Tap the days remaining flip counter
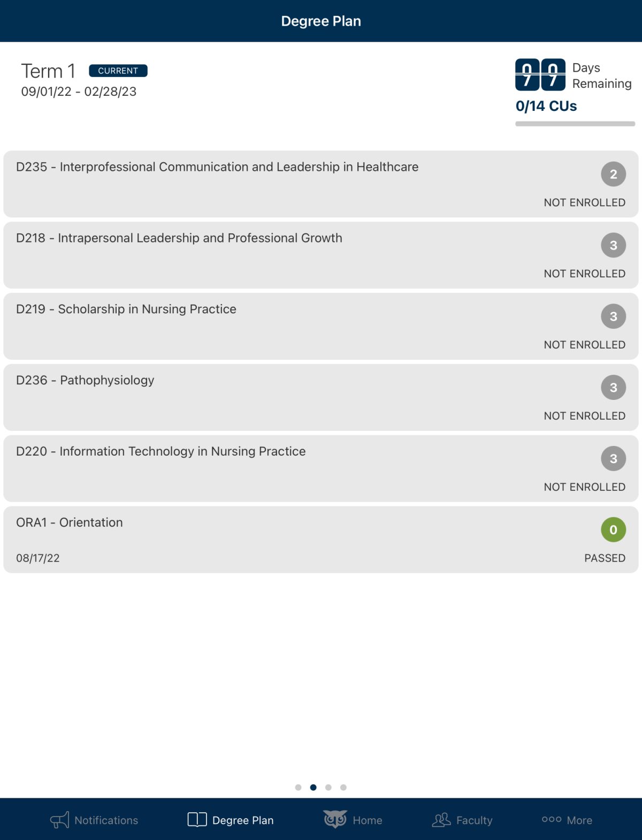This screenshot has height=840, width=642. tap(540, 74)
